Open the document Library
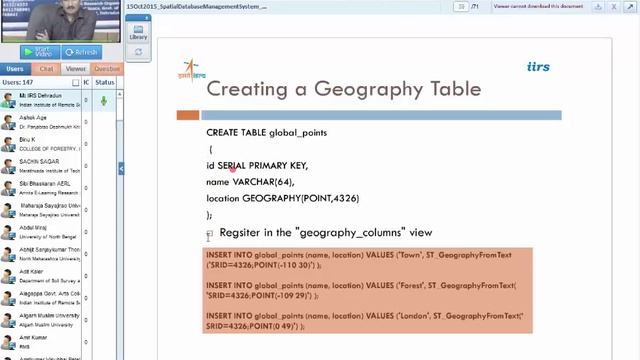 (x=138, y=33)
